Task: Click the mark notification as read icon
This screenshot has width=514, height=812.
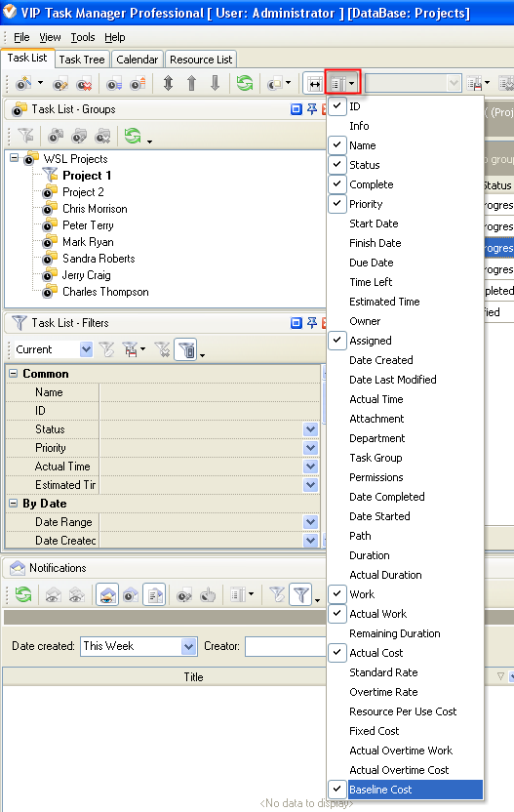Action: 53,595
